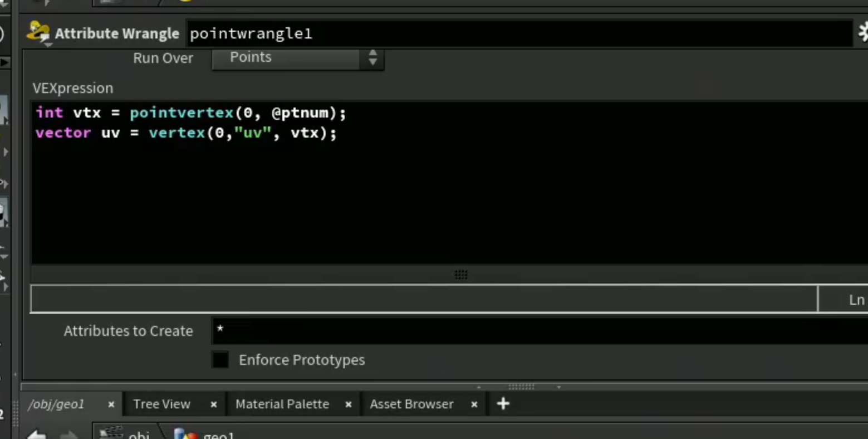Viewport: 868px width, 439px height.
Task: Click the obj network icon in path
Action: coord(111,433)
